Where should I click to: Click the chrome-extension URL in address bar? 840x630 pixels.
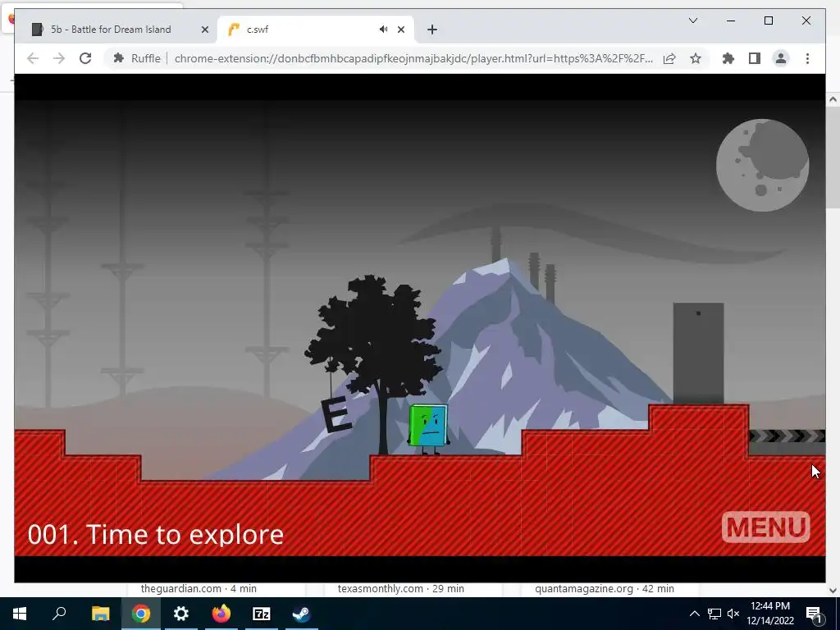(x=413, y=58)
